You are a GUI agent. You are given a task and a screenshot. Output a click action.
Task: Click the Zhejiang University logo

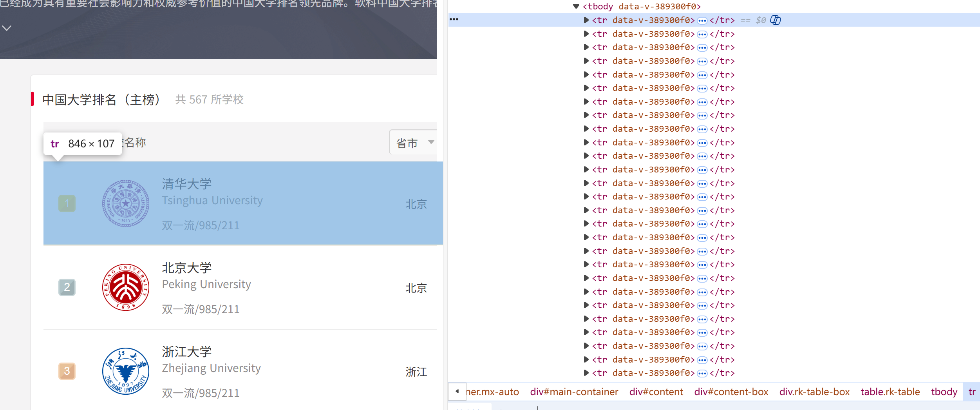(125, 371)
